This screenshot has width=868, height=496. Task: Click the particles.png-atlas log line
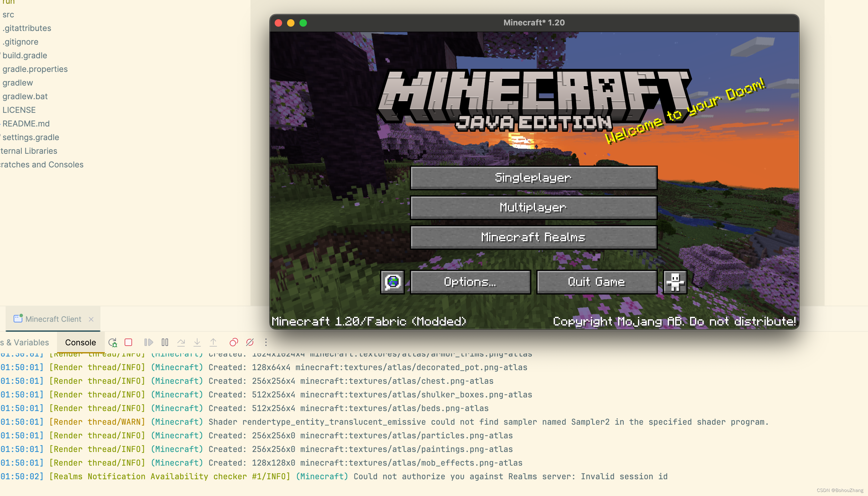(x=256, y=436)
